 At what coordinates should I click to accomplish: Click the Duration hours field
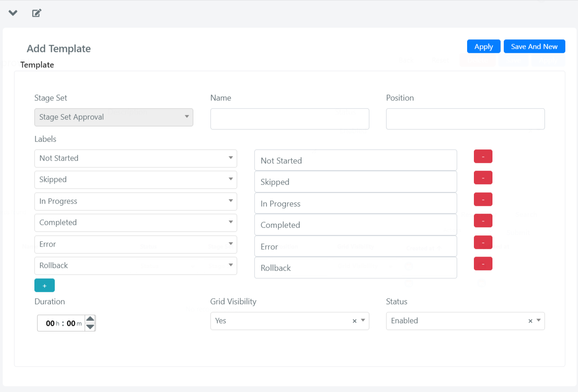tap(50, 323)
